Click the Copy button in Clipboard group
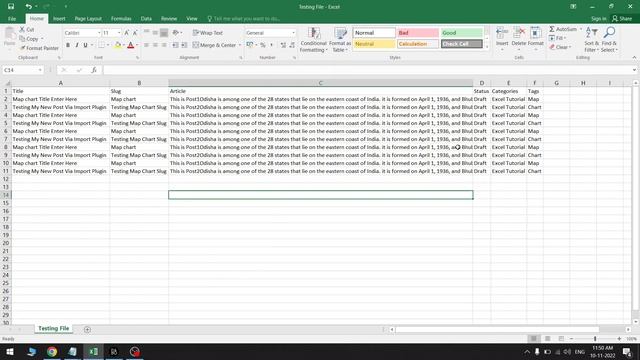This screenshot has height=360, width=640. (x=29, y=39)
